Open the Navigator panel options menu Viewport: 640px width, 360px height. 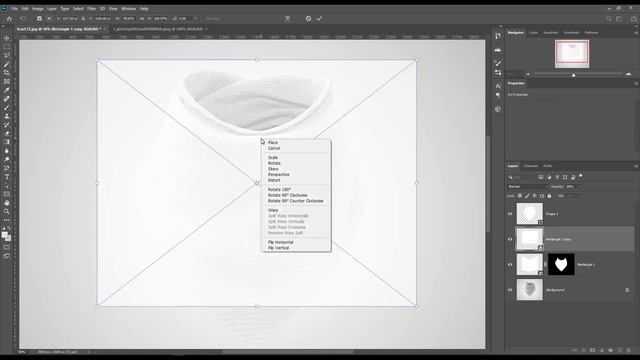636,33
